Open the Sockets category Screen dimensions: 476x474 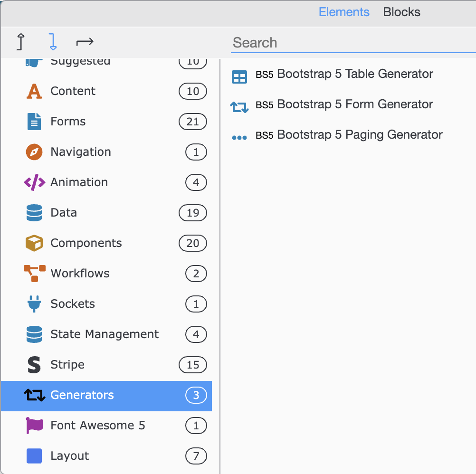click(106, 304)
